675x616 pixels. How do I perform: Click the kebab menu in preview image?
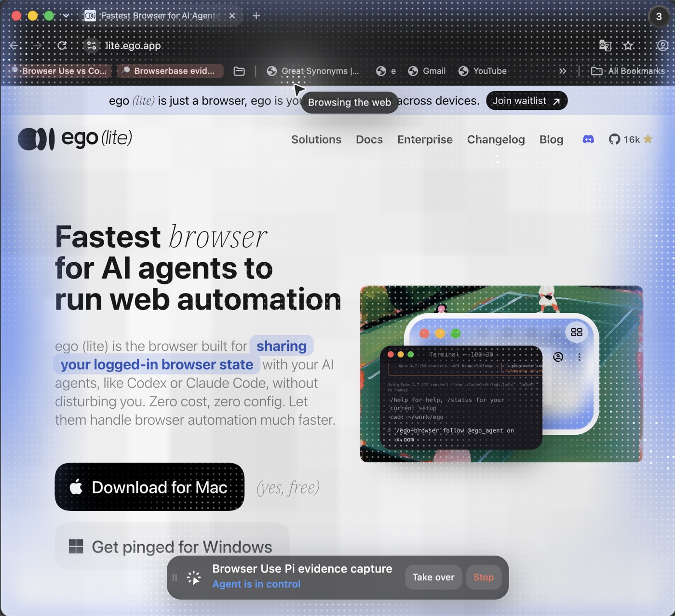point(579,357)
